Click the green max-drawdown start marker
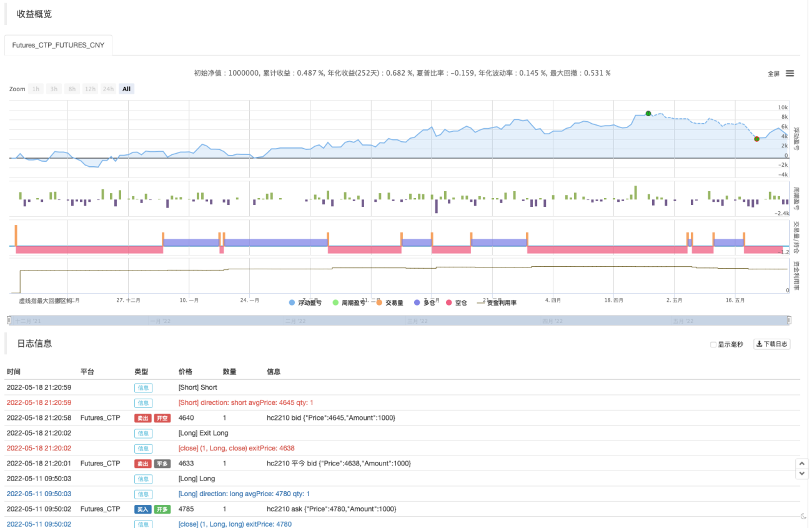The width and height of the screenshot is (812, 528). click(x=648, y=113)
